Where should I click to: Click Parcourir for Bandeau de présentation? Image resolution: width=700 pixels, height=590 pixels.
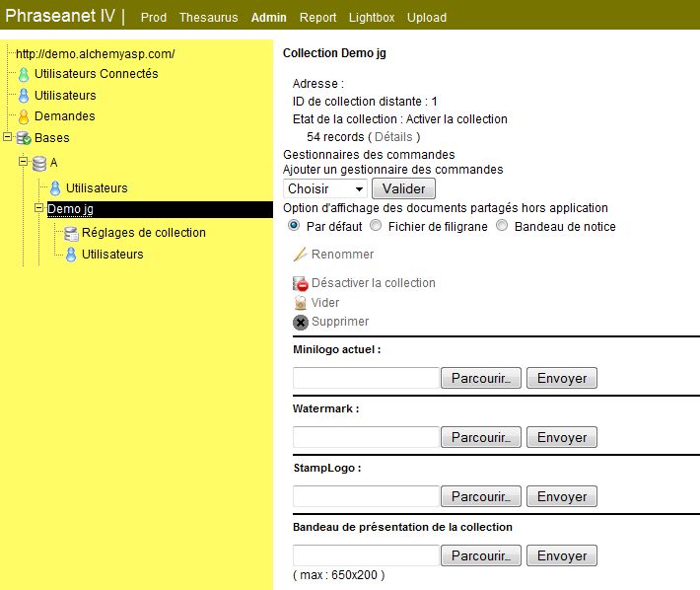(x=481, y=555)
